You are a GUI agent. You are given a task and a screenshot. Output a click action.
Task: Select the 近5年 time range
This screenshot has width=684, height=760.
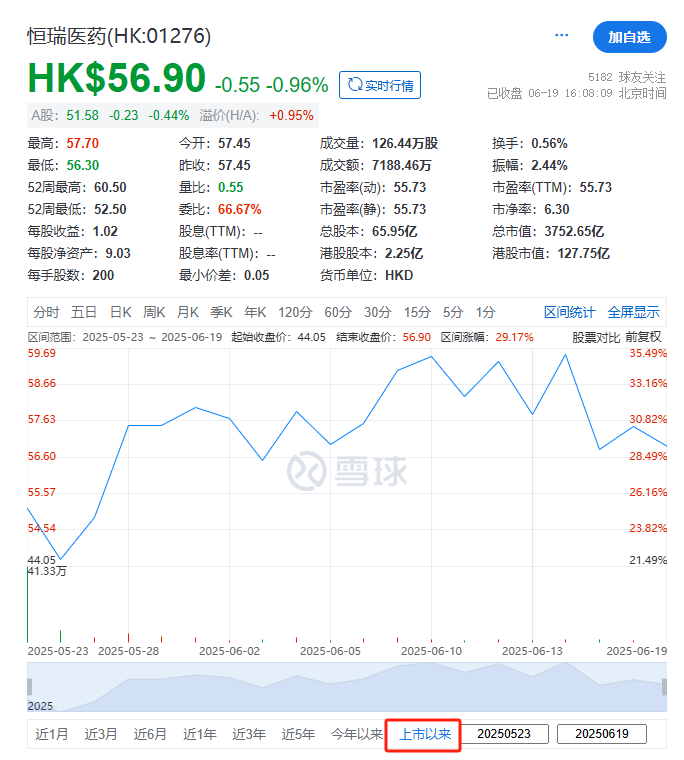click(x=298, y=734)
